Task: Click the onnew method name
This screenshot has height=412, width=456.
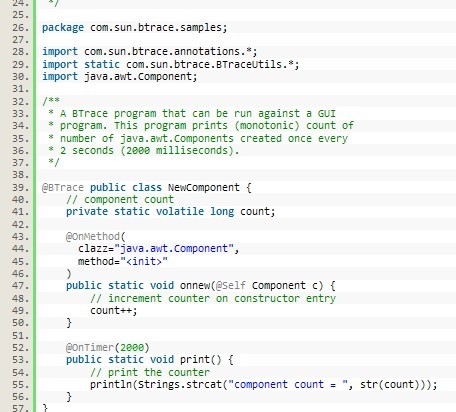Action: [x=195, y=286]
